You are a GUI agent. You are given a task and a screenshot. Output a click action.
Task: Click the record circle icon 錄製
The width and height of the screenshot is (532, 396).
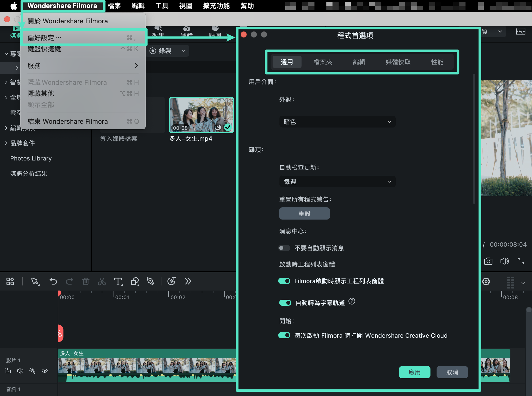click(x=153, y=51)
